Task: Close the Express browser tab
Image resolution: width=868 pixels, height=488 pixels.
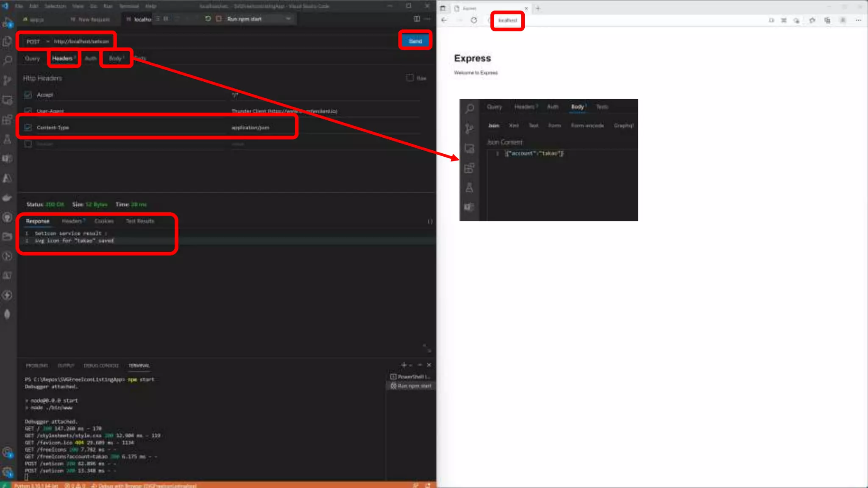Action: point(526,8)
